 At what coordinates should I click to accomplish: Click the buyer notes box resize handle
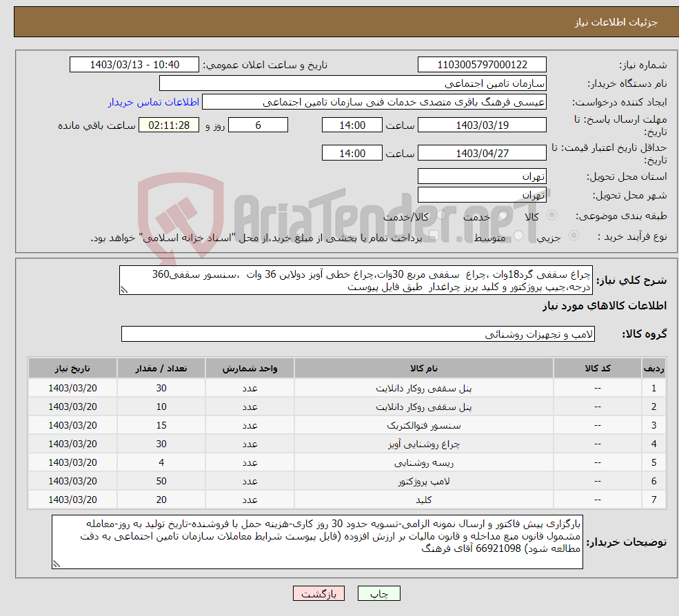pyautogui.click(x=57, y=564)
